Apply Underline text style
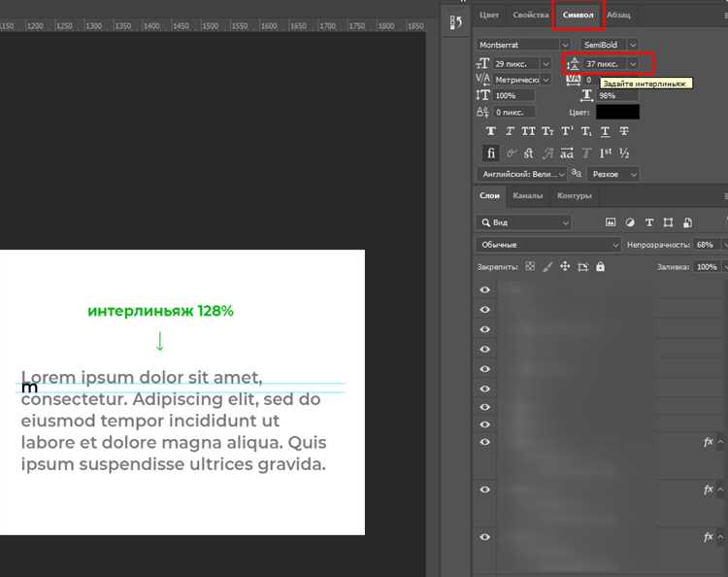This screenshot has height=577, width=728. (605, 131)
